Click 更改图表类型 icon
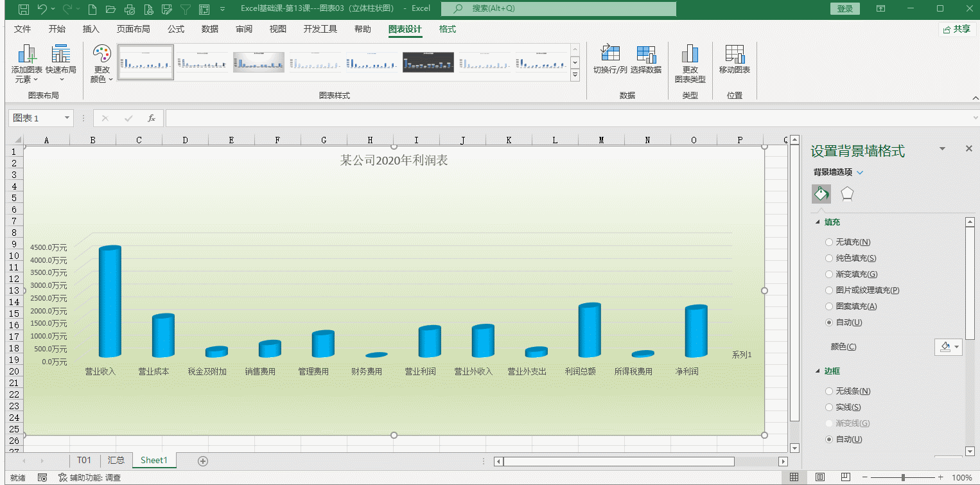980x485 pixels. click(690, 55)
